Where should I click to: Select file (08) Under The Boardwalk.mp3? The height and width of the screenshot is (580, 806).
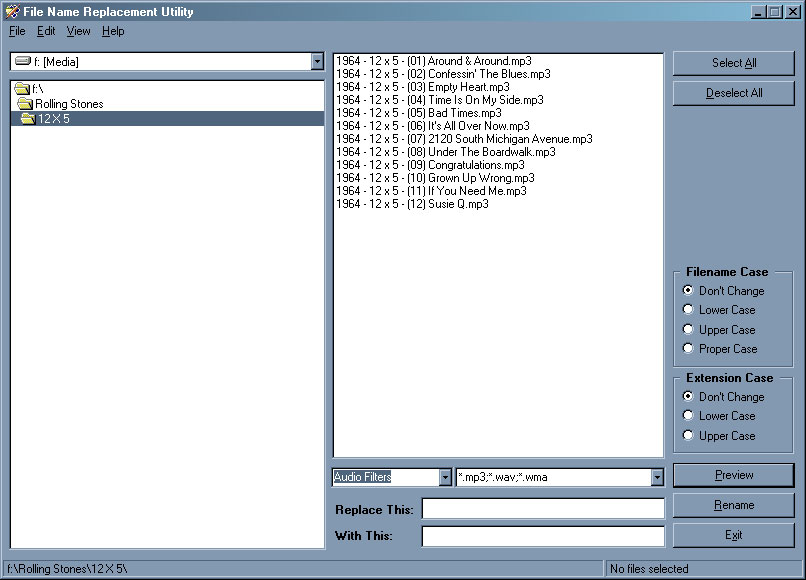(x=446, y=152)
